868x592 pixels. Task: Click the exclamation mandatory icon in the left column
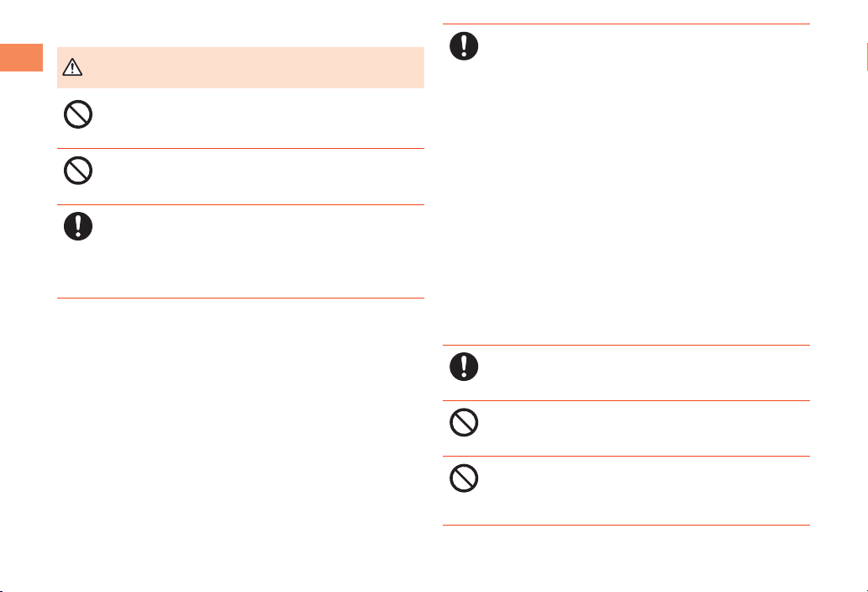click(78, 226)
